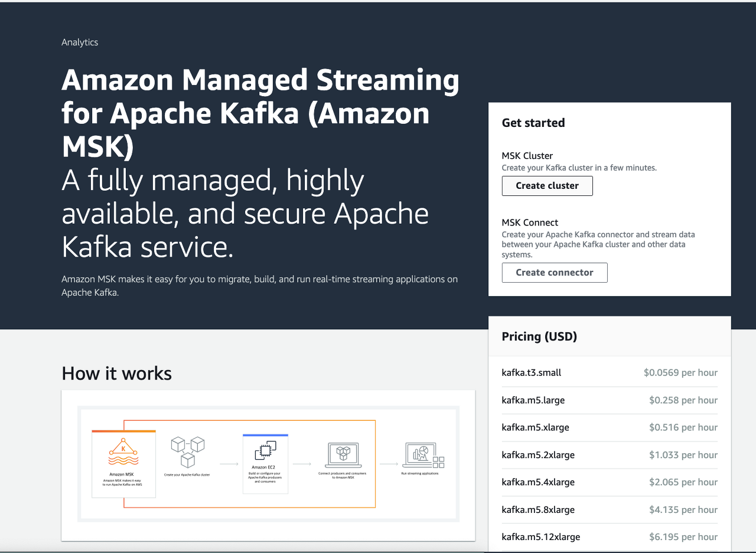Click the How it works heading
This screenshot has width=756, height=553.
click(x=116, y=374)
